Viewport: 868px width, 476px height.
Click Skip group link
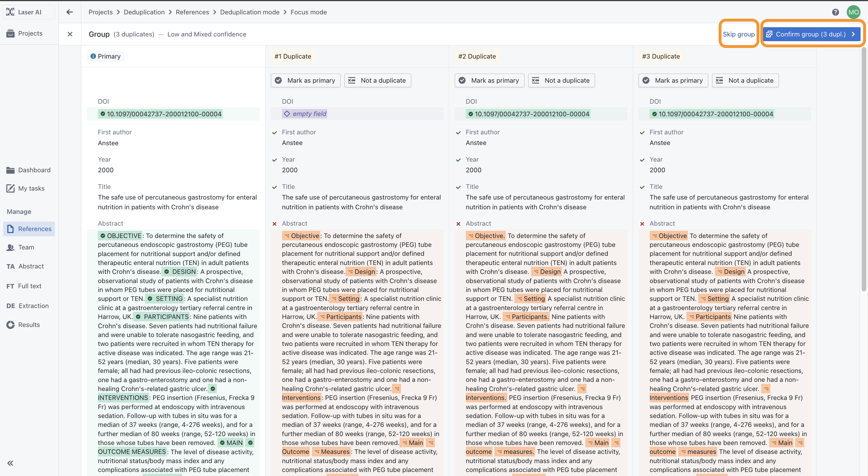(x=739, y=34)
